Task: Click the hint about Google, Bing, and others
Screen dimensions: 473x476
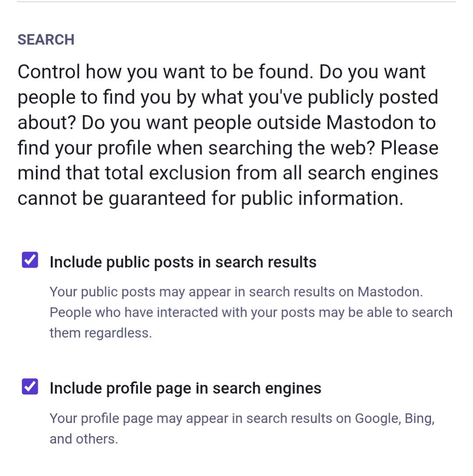Action: [x=242, y=429]
